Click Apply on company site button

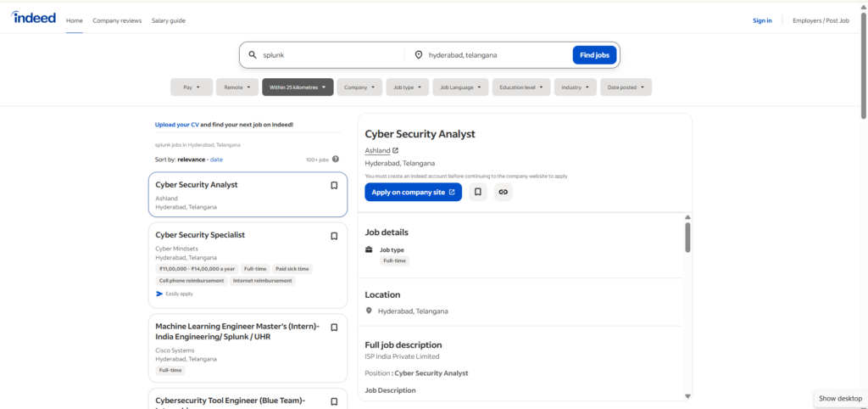[x=413, y=192]
